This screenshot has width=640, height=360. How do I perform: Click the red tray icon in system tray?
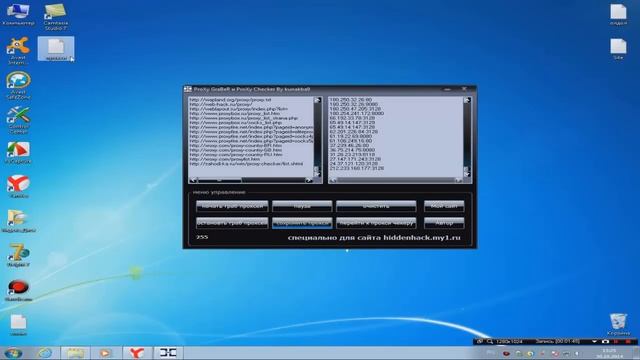[x=506, y=353]
